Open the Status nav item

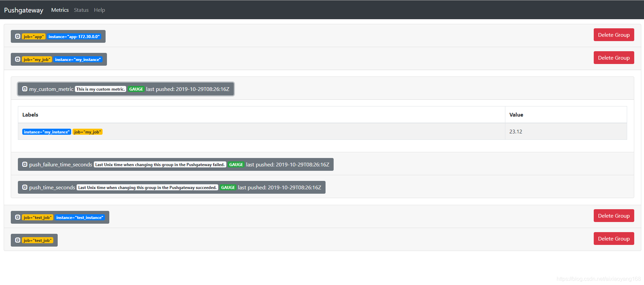(x=81, y=10)
